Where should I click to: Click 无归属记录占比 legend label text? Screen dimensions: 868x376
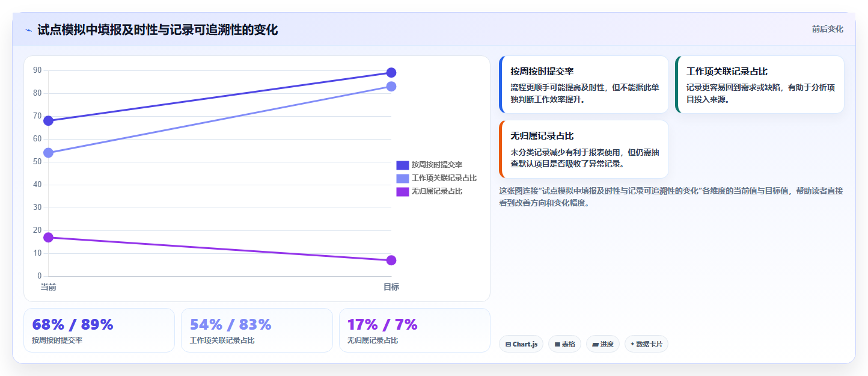click(x=437, y=191)
